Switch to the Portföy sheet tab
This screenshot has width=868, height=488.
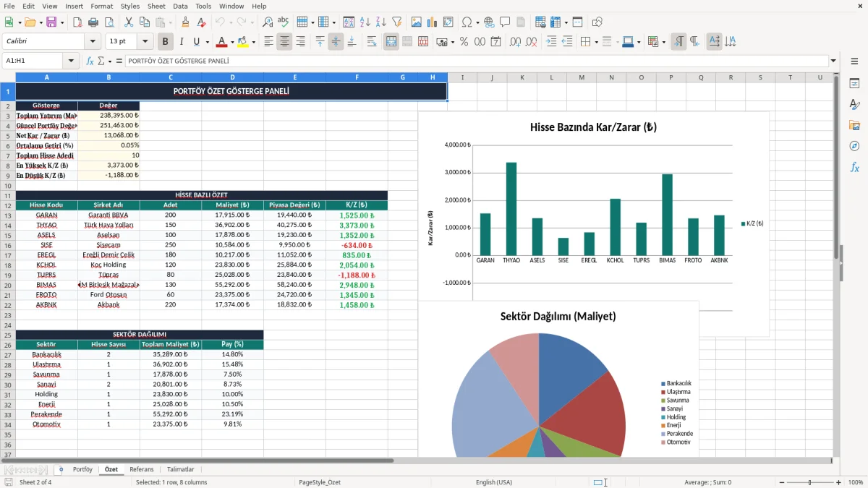[82, 470]
